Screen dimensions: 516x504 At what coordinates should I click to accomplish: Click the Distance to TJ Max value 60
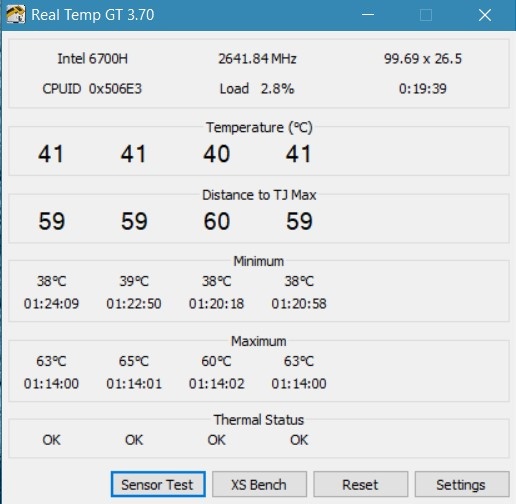(x=217, y=221)
